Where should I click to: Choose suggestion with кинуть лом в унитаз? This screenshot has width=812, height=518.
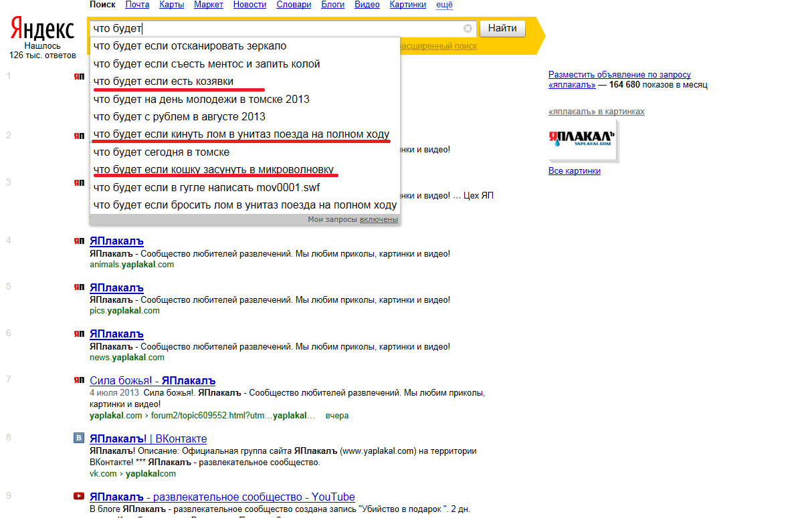245,134
